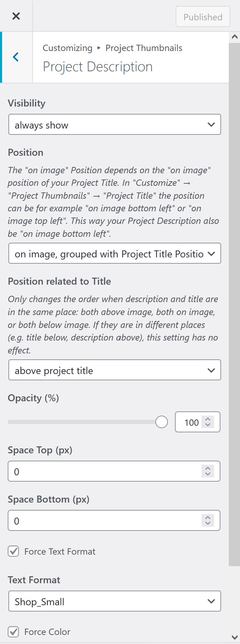This screenshot has width=240, height=644.
Task: Disable the Force Text Format checkbox
Action: click(13, 551)
